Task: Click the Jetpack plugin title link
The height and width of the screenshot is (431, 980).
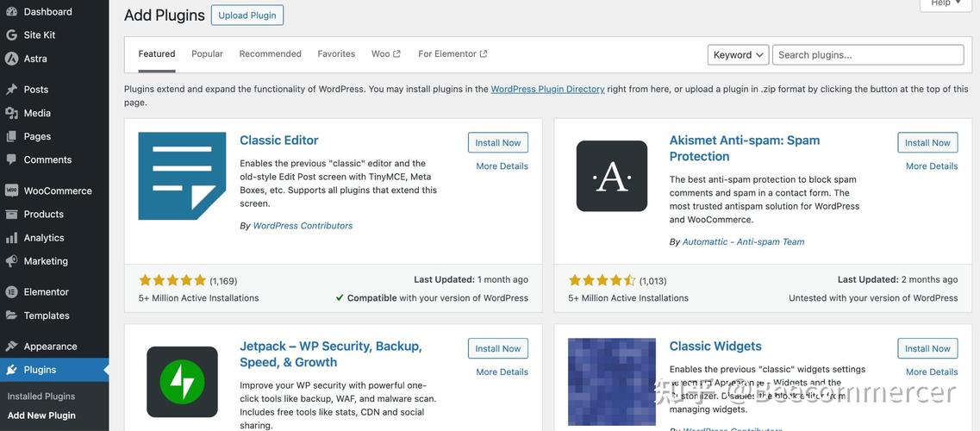Action: (x=331, y=354)
